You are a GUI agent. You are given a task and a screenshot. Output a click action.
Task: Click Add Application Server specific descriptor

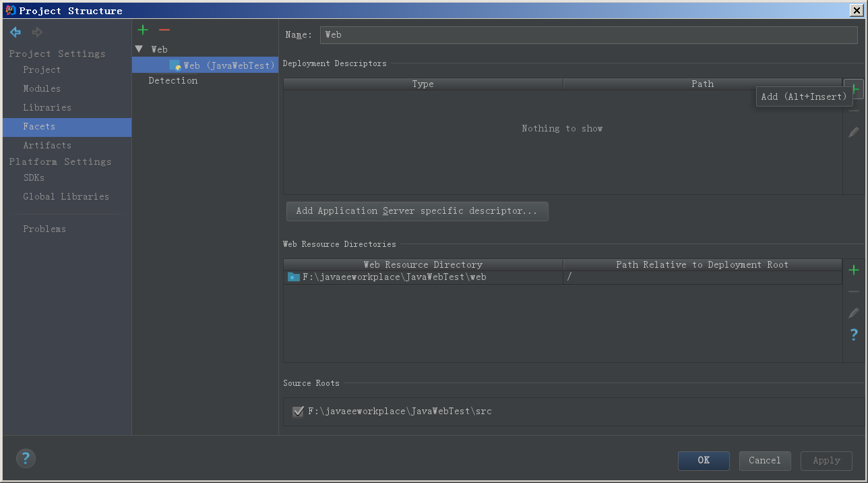coord(417,211)
